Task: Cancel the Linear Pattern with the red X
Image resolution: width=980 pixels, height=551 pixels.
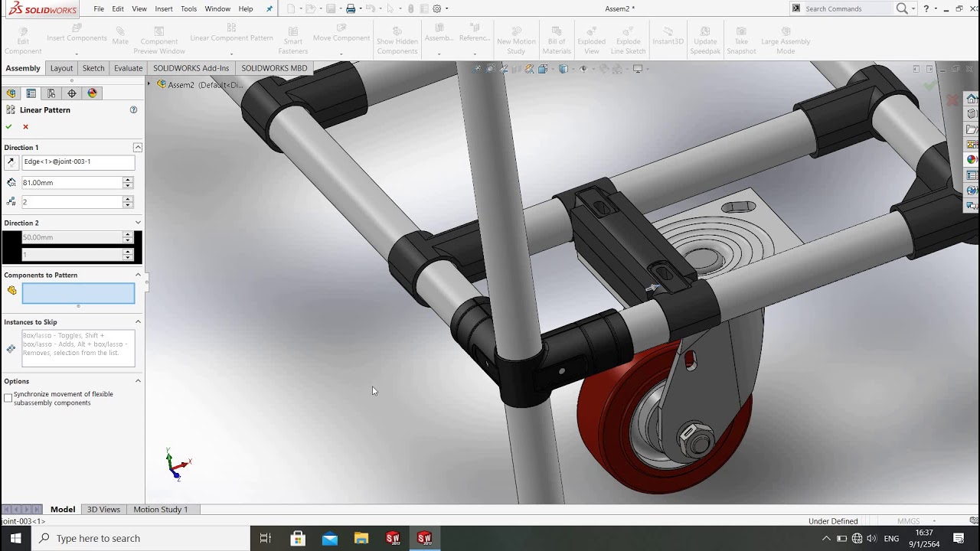Action: [25, 126]
